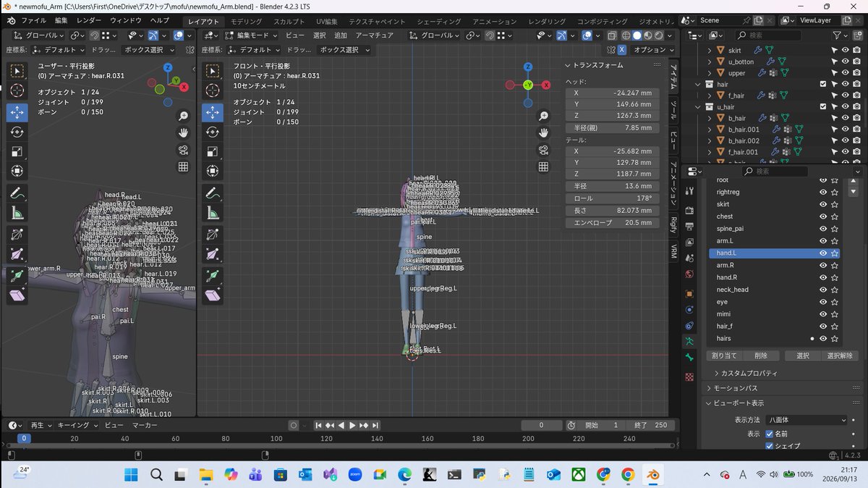Screen dimensions: 868x488
Task: Open the VRM sidebar tab
Action: (673, 251)
